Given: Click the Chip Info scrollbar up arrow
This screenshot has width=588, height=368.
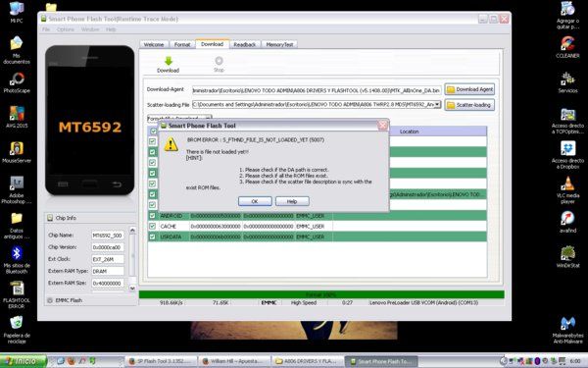Looking at the screenshot, I should point(132,230).
